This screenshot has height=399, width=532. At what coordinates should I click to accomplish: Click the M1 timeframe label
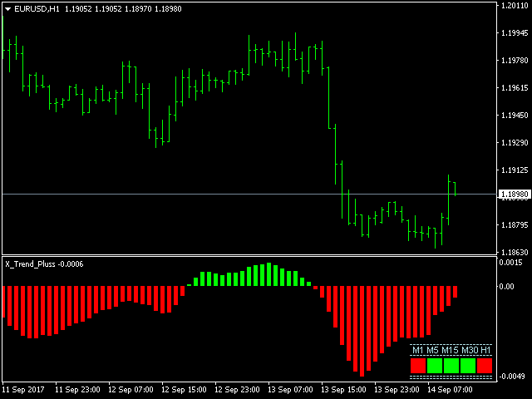coord(417,350)
